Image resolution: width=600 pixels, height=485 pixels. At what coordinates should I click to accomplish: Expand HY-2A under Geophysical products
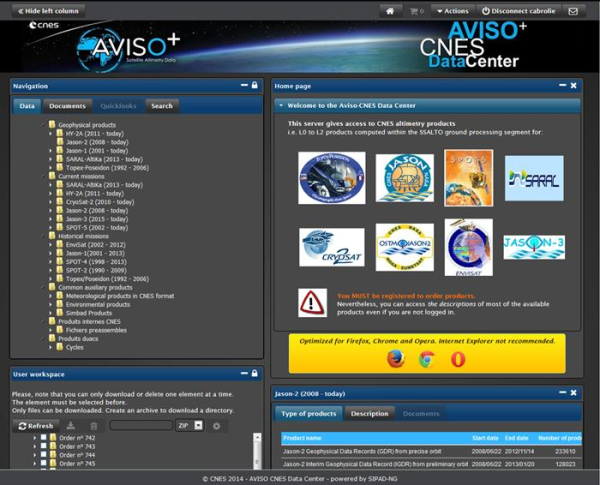[51, 134]
